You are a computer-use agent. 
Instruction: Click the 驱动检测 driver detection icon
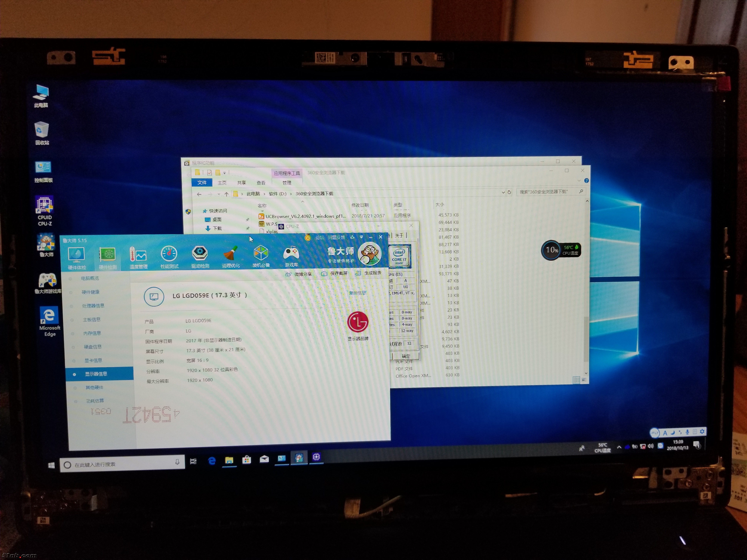click(200, 254)
